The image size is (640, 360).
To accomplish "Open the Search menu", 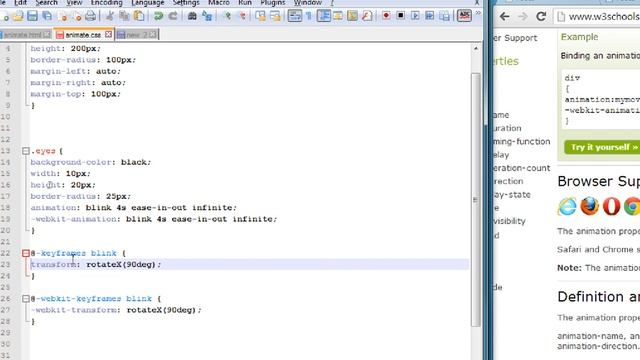I will pyautogui.click(x=47, y=3).
